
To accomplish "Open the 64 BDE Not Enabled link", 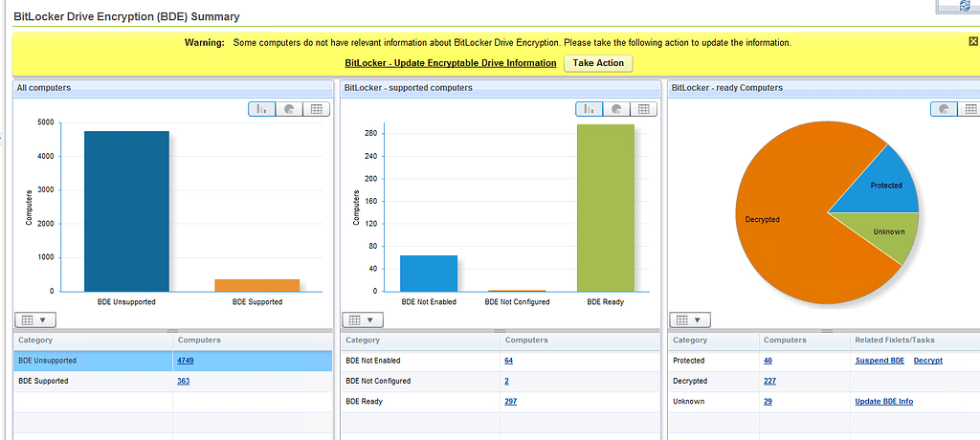I will tap(509, 361).
